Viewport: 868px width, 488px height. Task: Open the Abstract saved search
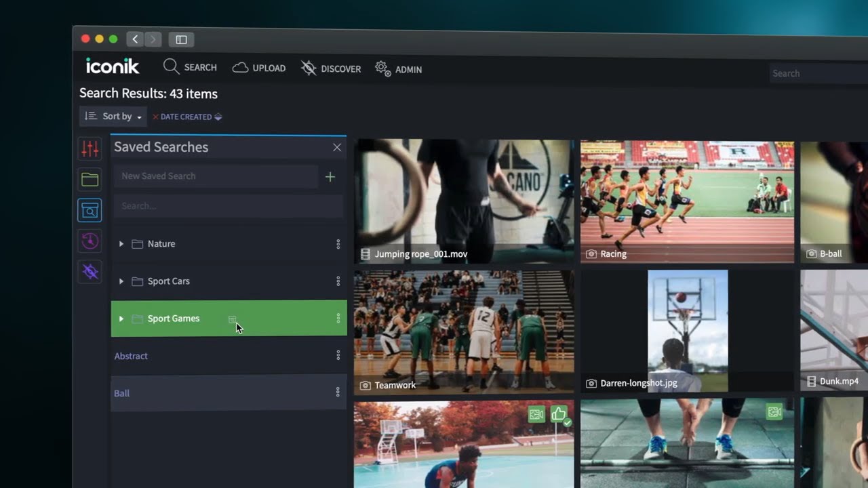coord(131,356)
